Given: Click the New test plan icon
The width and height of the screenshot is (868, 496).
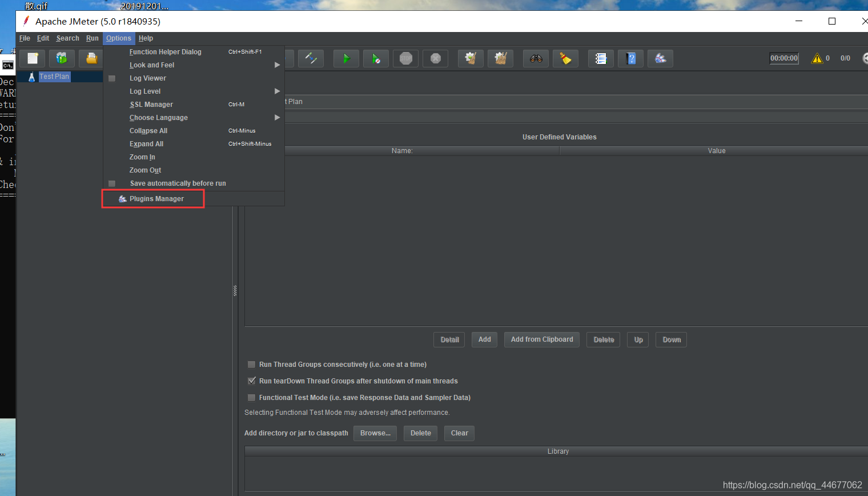Looking at the screenshot, I should coord(33,58).
